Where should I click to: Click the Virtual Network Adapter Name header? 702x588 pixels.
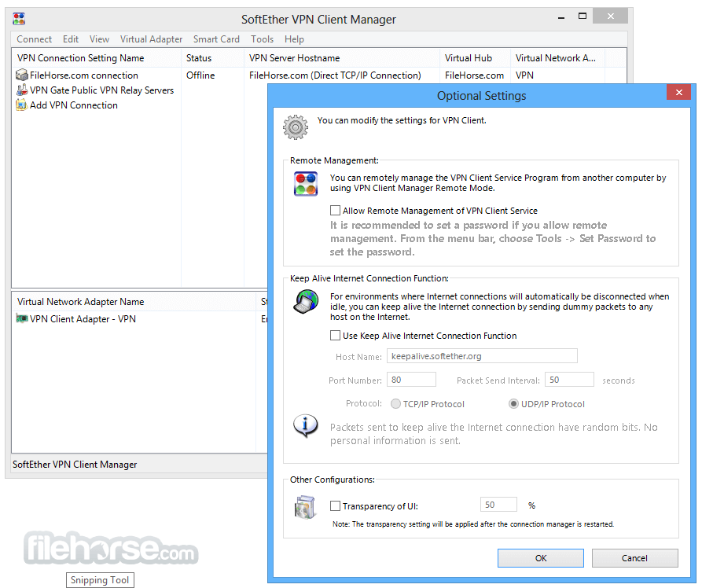[134, 301]
